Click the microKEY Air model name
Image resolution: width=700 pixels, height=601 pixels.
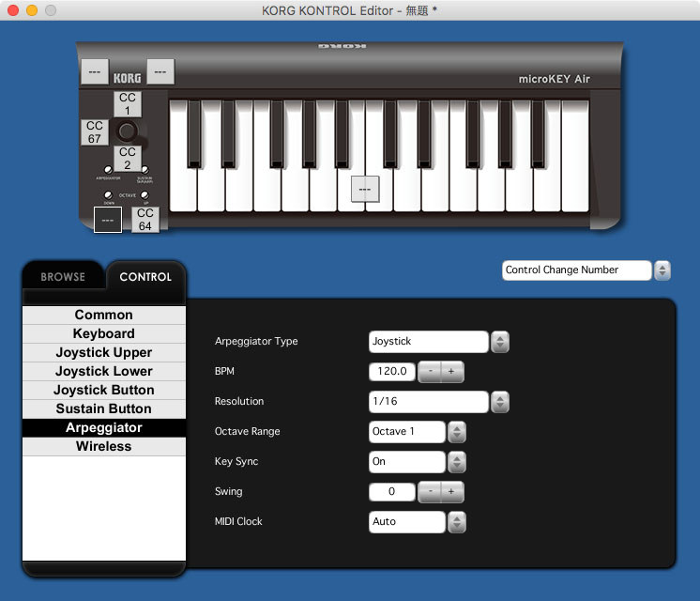click(x=554, y=79)
